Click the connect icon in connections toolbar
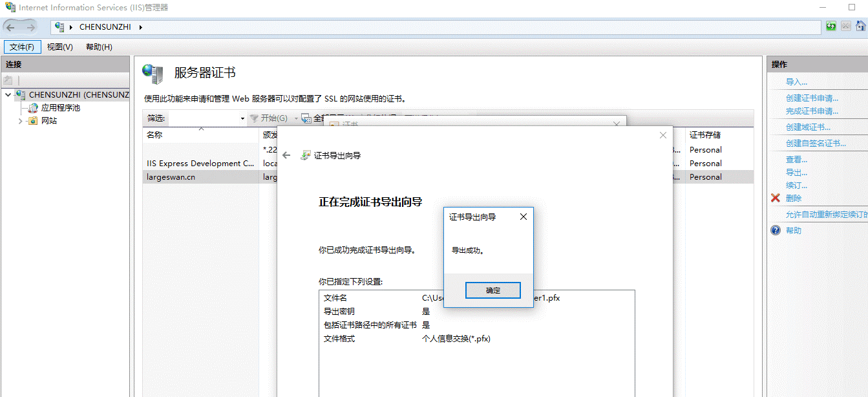 point(8,80)
